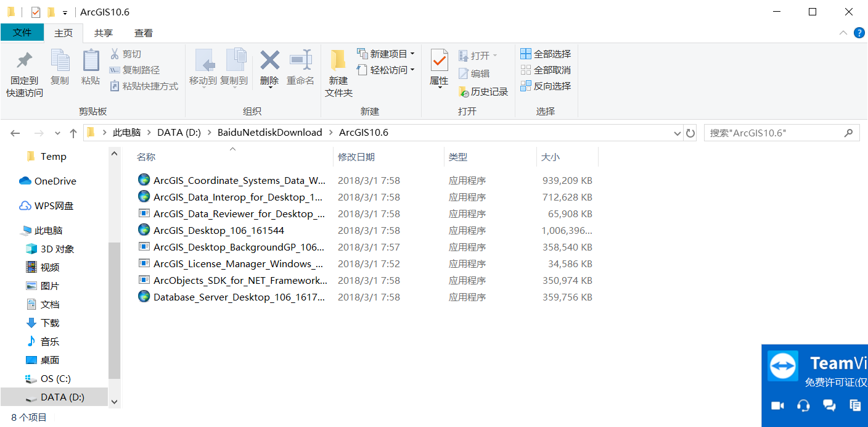Click the 固定到快速访问 pin icon
Viewport: 868px width, 427px height.
(25, 60)
